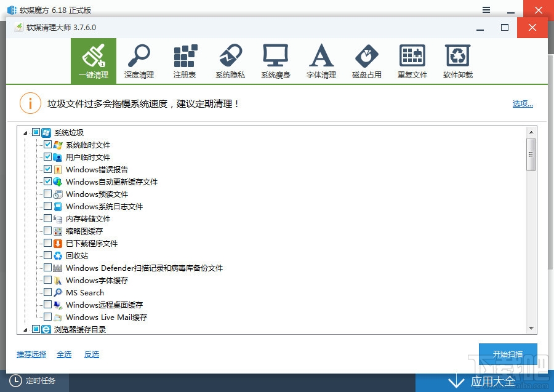Image resolution: width=554 pixels, height=392 pixels.
Task: Check Windows远程桌面缓存 checkbox
Action: point(47,305)
